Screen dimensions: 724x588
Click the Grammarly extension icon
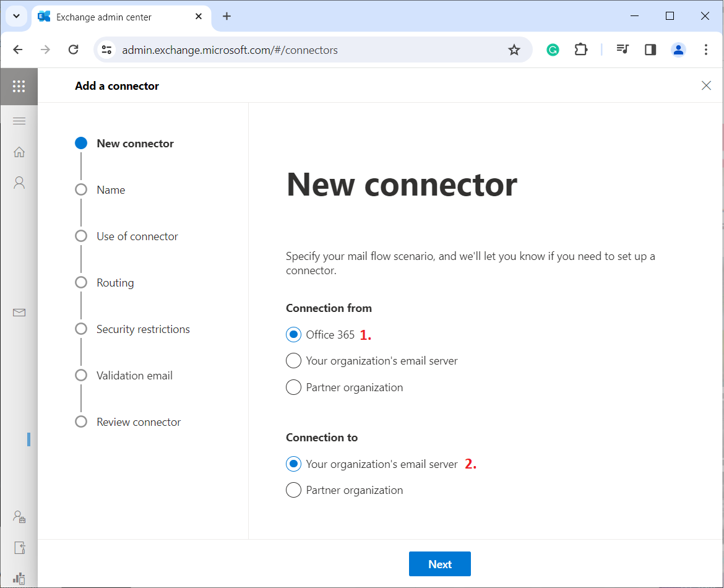[553, 50]
